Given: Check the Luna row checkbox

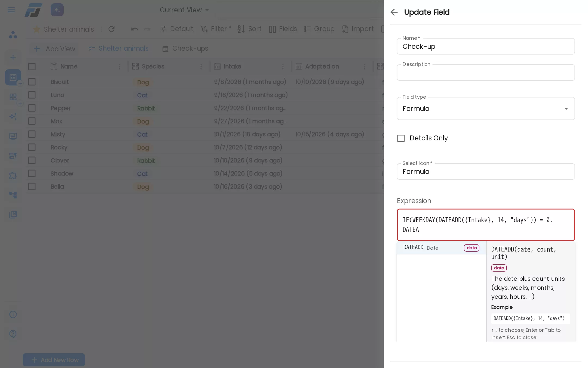Looking at the screenshot, I should click(x=32, y=95).
